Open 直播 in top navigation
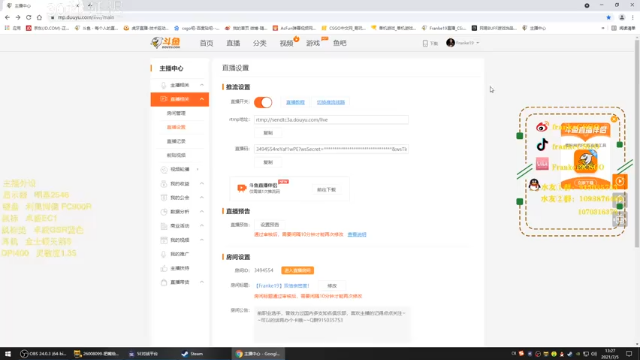640x360 pixels. coord(233,43)
